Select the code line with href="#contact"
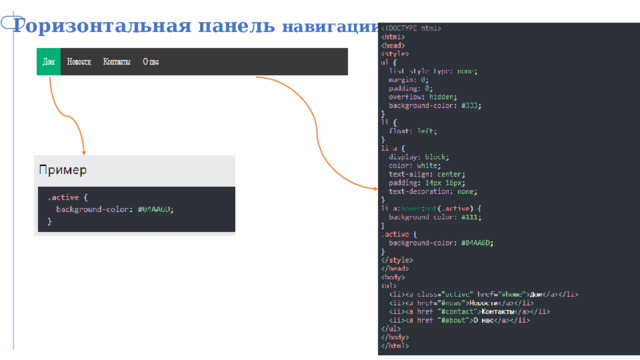 [469, 311]
